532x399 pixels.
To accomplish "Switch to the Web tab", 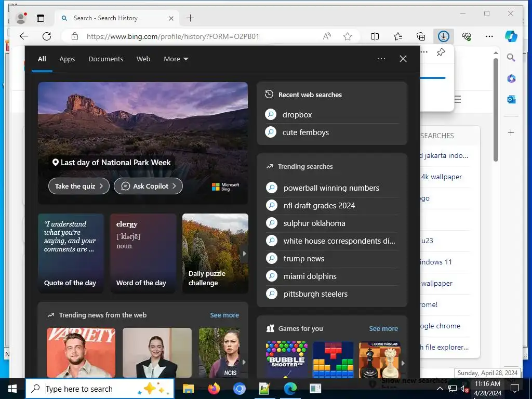I will click(143, 59).
